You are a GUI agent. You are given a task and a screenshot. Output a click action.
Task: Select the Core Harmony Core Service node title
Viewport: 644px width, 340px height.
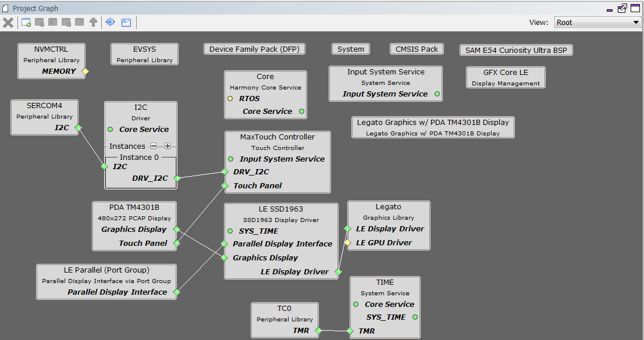point(265,77)
